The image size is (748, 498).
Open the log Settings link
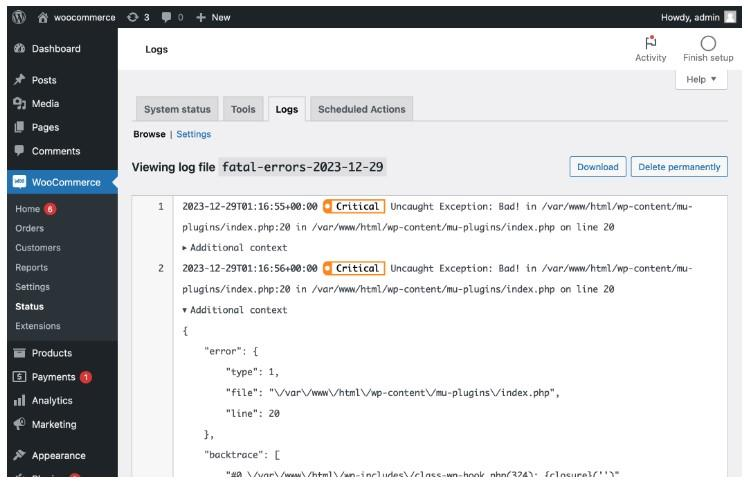point(194,134)
